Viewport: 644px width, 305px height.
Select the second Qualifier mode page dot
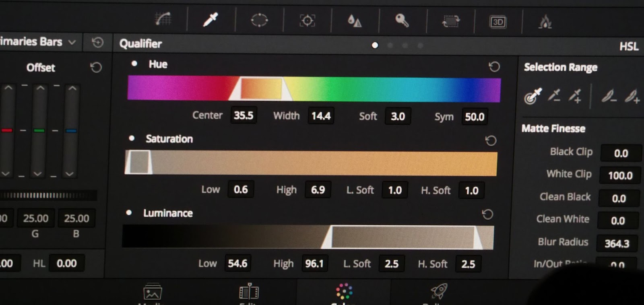[x=390, y=45]
